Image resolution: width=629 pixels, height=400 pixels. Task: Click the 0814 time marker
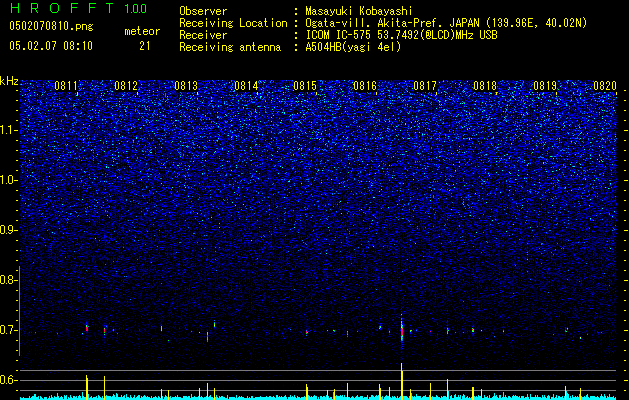(246, 86)
